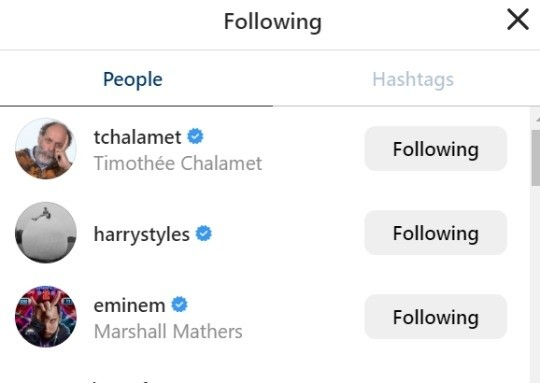This screenshot has height=383, width=540.
Task: Select the People tab
Action: tap(133, 79)
